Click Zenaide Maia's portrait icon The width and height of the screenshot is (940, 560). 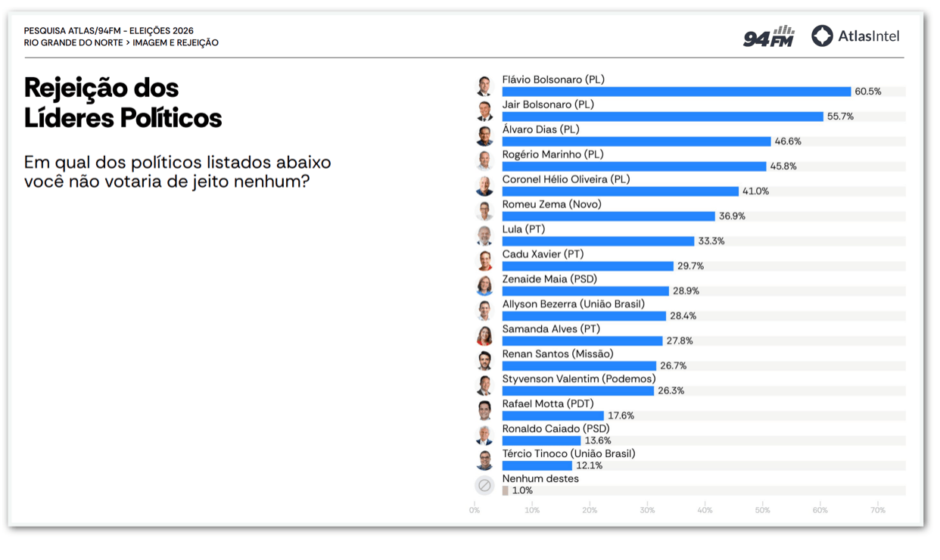484,285
